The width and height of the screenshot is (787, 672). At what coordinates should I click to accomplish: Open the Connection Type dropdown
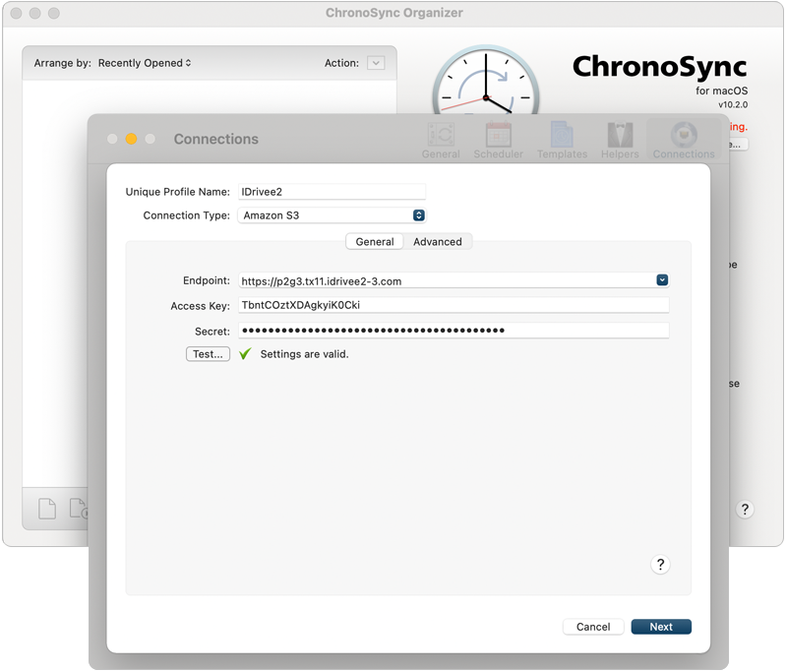pos(332,215)
